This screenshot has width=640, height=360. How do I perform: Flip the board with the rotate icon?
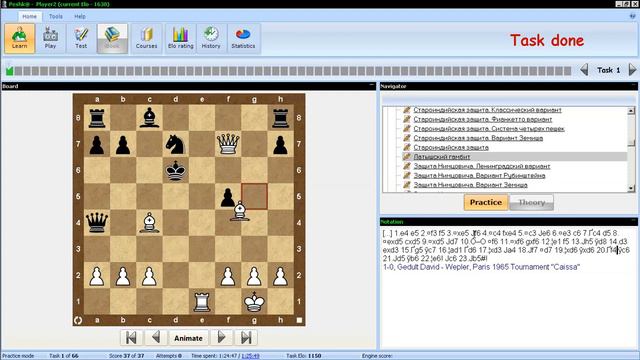coord(78,320)
